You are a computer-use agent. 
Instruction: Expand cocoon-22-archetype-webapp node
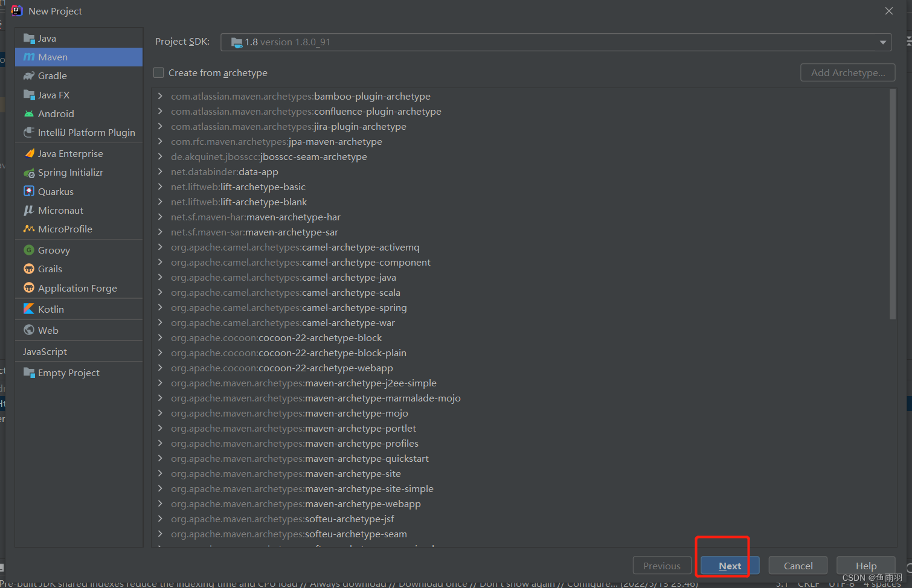[x=160, y=368]
